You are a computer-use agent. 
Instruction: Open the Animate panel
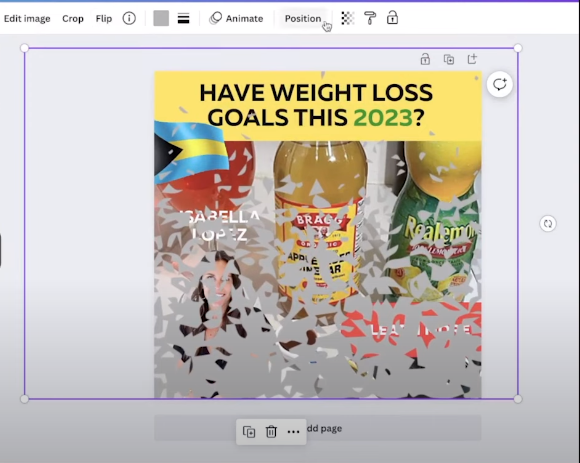tap(236, 18)
